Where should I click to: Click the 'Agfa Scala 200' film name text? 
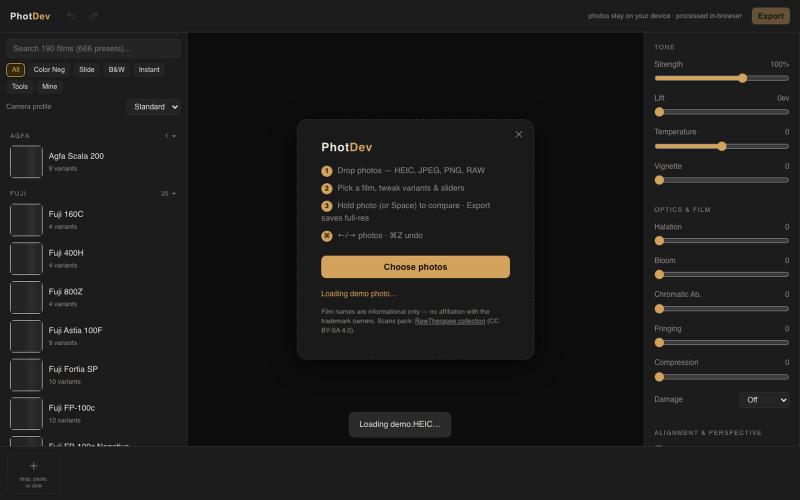76,156
